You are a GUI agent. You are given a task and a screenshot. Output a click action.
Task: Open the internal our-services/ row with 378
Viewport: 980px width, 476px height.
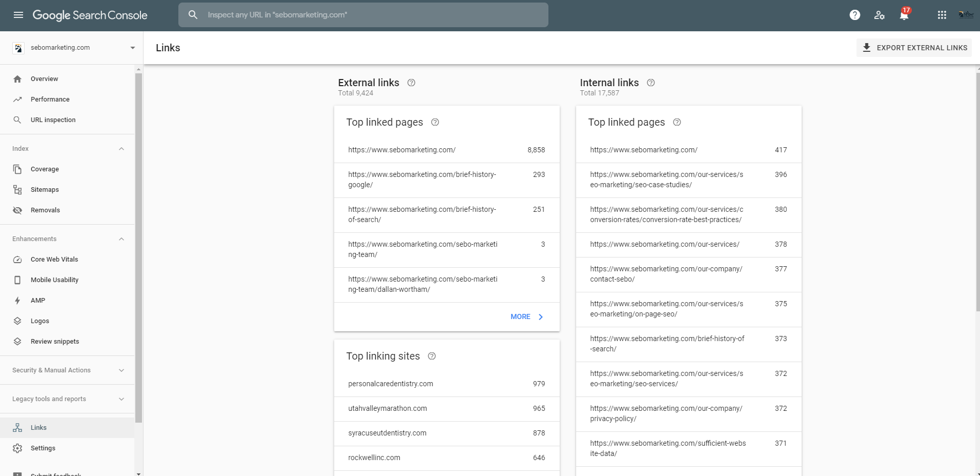pos(689,245)
